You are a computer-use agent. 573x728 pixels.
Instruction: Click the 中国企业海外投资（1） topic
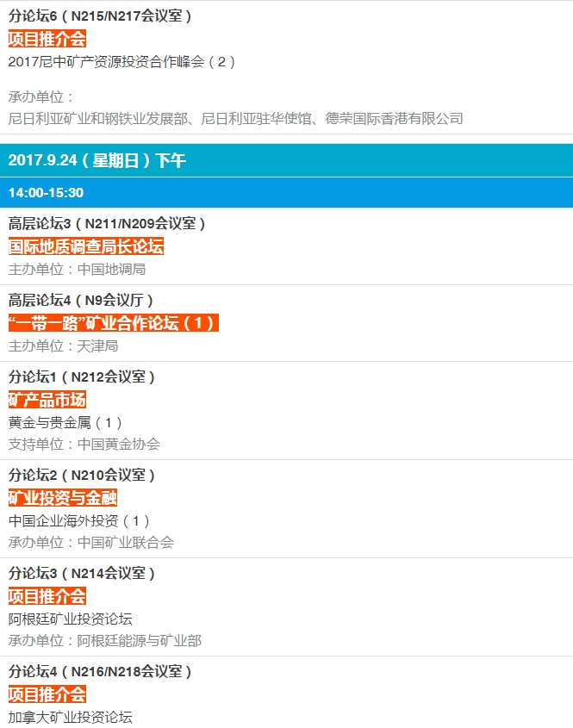[80, 520]
